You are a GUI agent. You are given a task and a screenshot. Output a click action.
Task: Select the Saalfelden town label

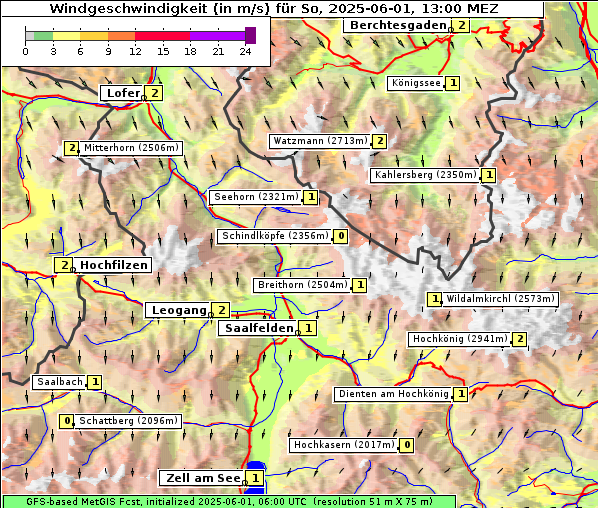[259, 328]
